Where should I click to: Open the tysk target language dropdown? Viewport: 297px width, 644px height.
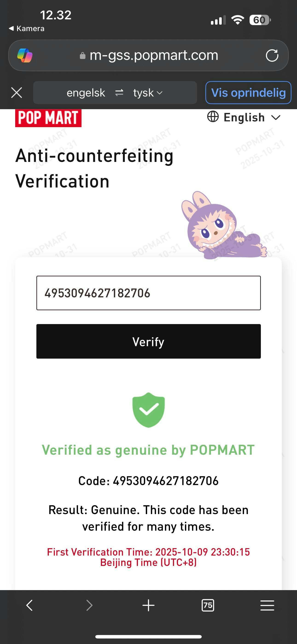click(x=148, y=93)
